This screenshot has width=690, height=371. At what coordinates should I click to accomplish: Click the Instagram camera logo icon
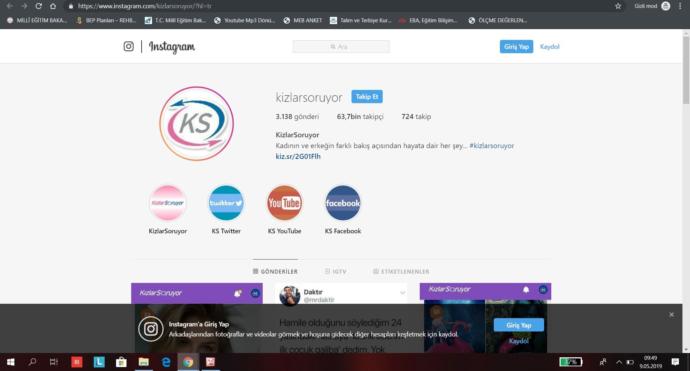click(128, 46)
